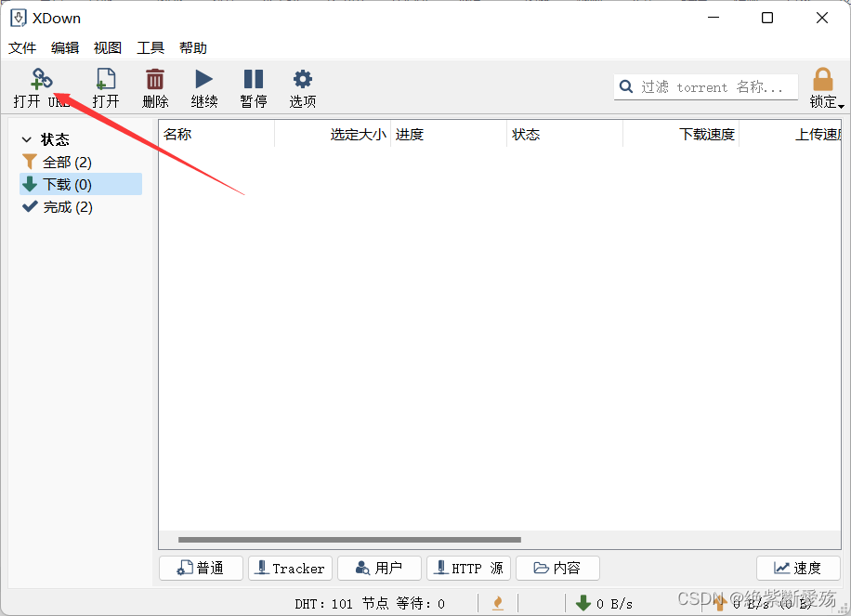Resume downloads with the 继续 play icon

point(204,79)
